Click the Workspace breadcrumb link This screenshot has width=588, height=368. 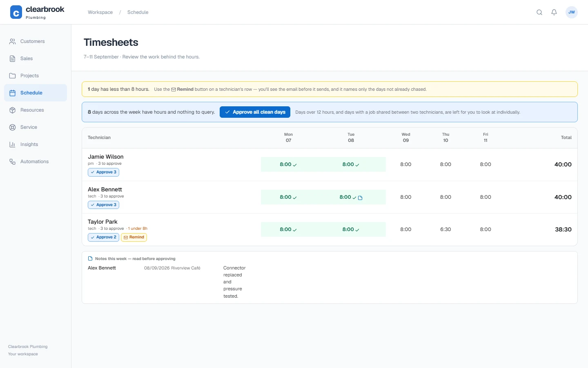pyautogui.click(x=100, y=12)
